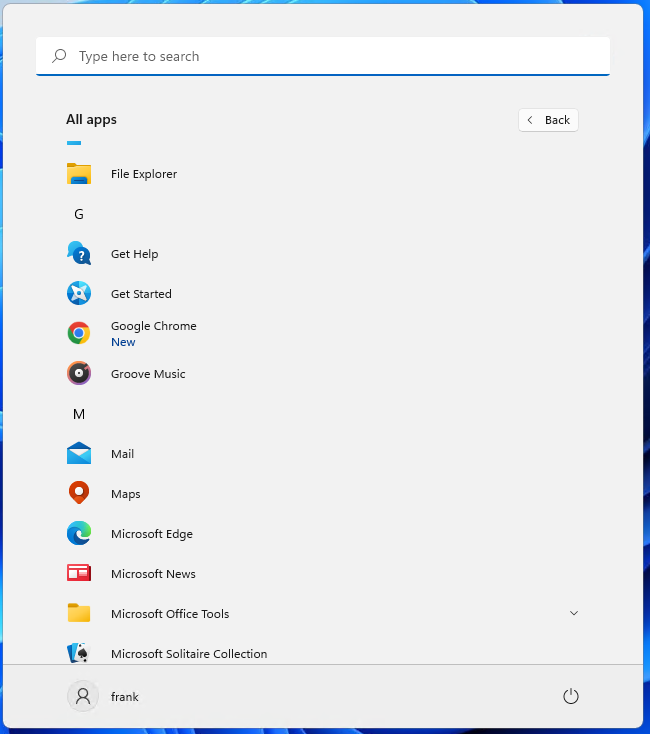Click the 'Groove Music' label
Viewport: 650px width, 734px height.
pos(148,374)
